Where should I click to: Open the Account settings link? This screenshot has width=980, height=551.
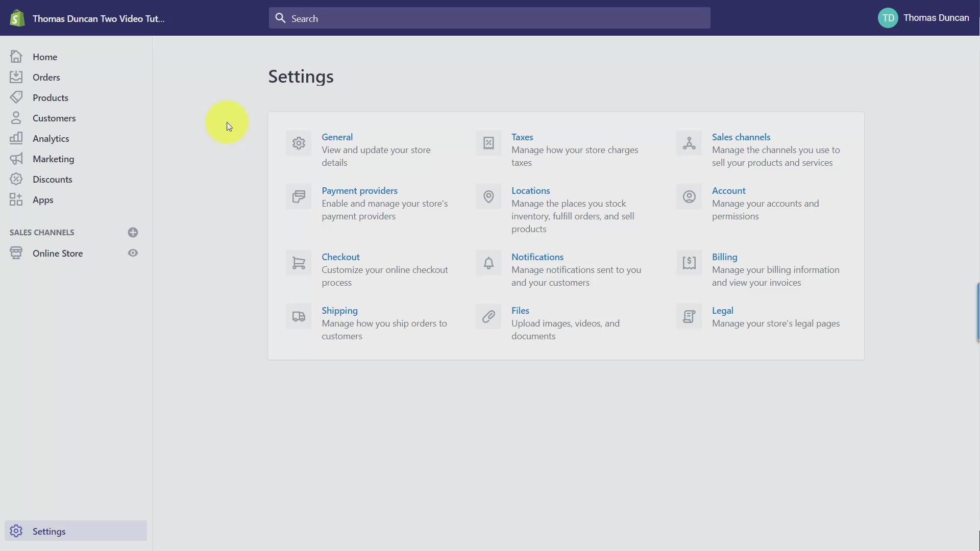click(728, 190)
